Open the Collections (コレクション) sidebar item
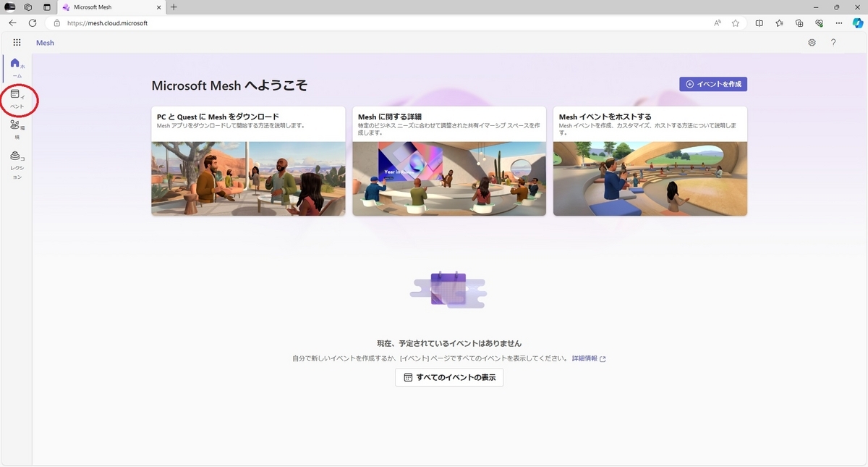Screen dimensions: 868x467 point(16,167)
